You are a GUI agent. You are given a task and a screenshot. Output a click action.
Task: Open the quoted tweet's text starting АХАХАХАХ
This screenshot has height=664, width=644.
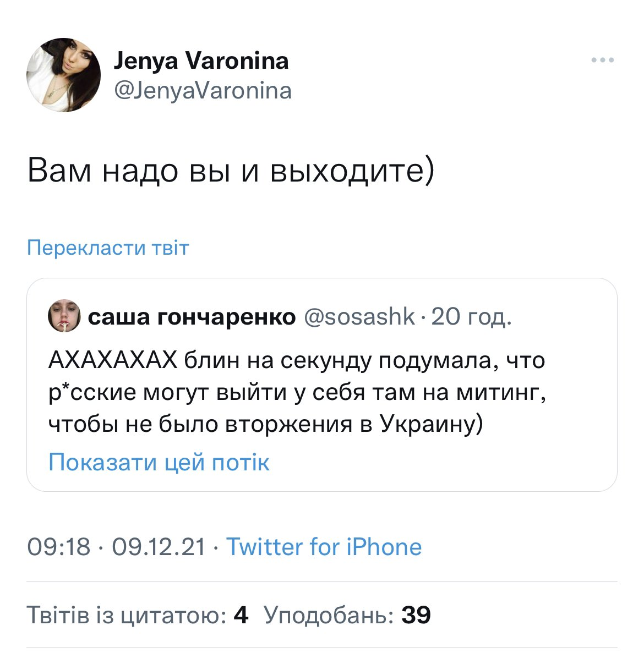point(296,361)
